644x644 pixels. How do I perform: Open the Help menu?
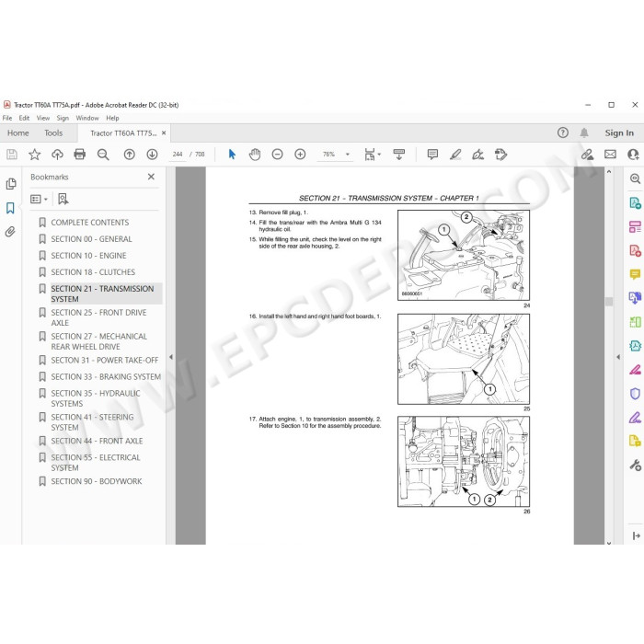tap(112, 119)
